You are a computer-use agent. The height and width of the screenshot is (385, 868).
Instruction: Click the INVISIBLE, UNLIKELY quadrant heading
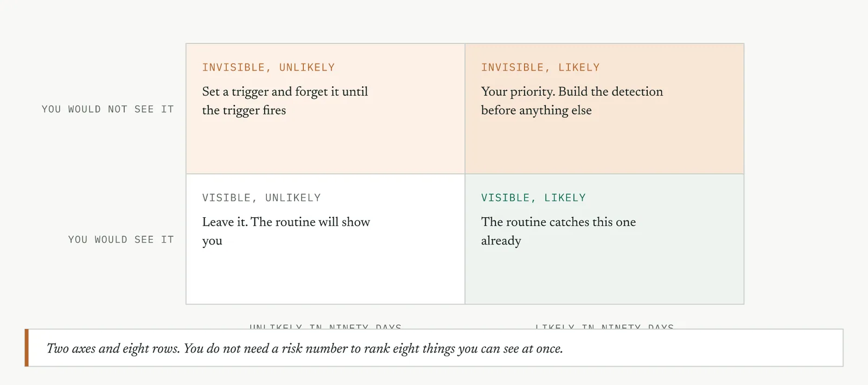(269, 67)
